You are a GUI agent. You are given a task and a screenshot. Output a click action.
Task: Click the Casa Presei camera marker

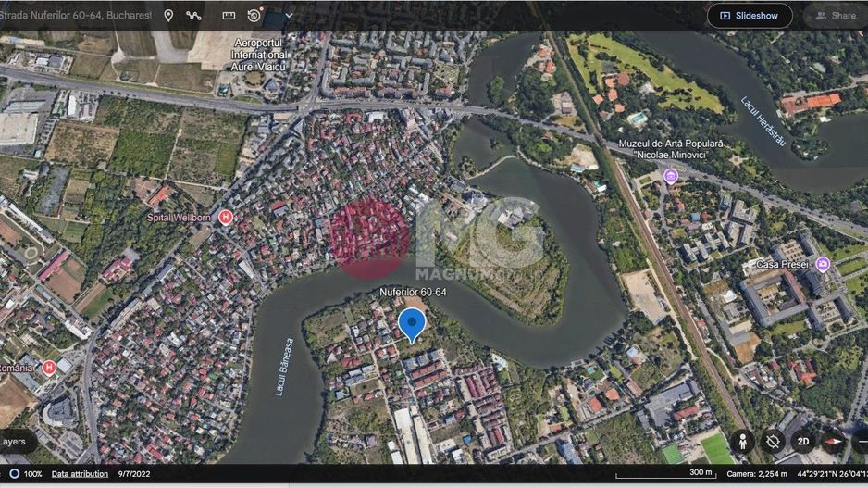[823, 265]
